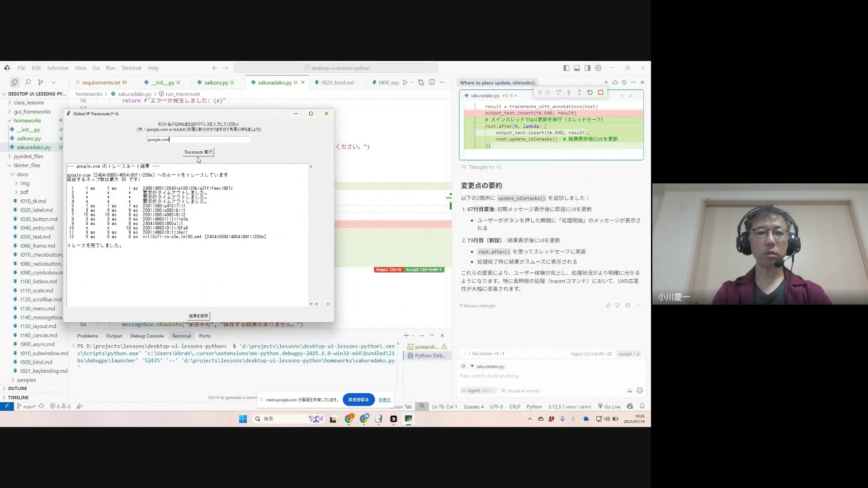The height and width of the screenshot is (488, 868).
Task: Start a new chat with plus icon
Action: pyautogui.click(x=606, y=82)
